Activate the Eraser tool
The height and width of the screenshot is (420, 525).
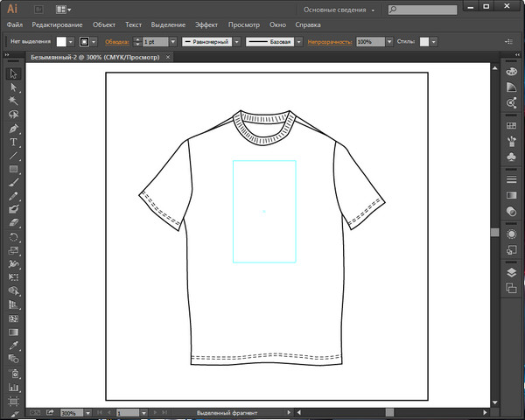[x=14, y=223]
